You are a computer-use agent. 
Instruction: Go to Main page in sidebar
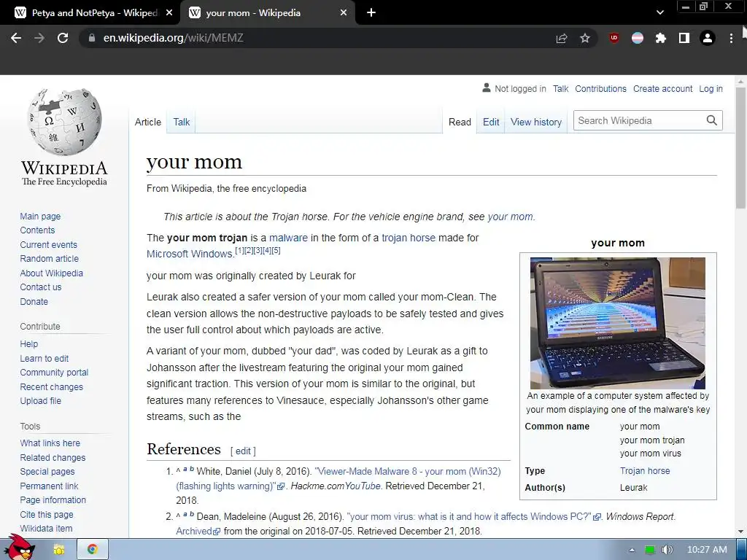coord(40,216)
